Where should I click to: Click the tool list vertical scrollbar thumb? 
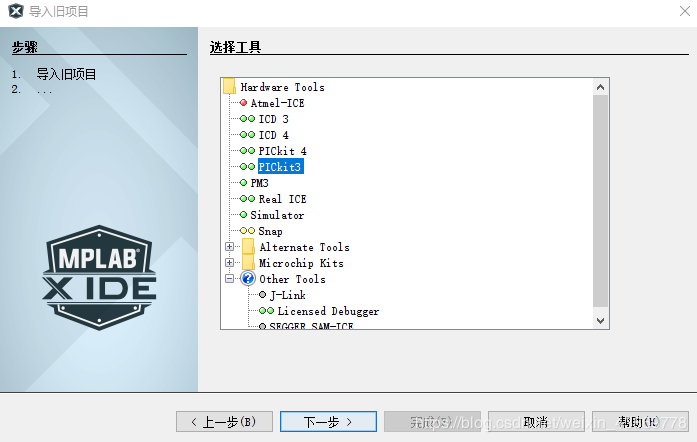(601, 201)
